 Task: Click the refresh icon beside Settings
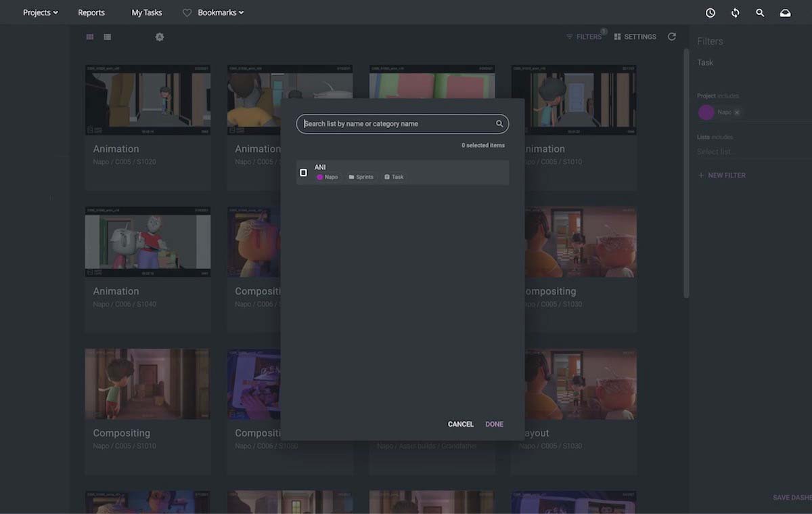pos(671,37)
